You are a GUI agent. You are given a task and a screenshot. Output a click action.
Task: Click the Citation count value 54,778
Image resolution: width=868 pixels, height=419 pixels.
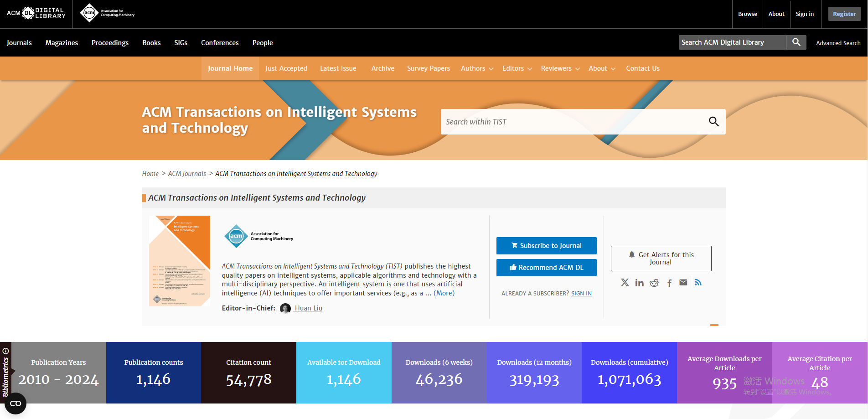[248, 380]
